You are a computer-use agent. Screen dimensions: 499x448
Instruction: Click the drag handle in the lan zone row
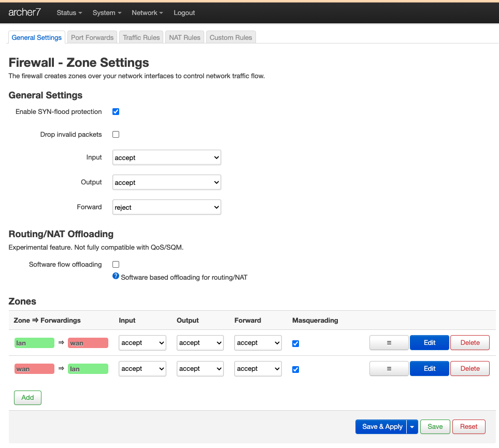pyautogui.click(x=389, y=343)
